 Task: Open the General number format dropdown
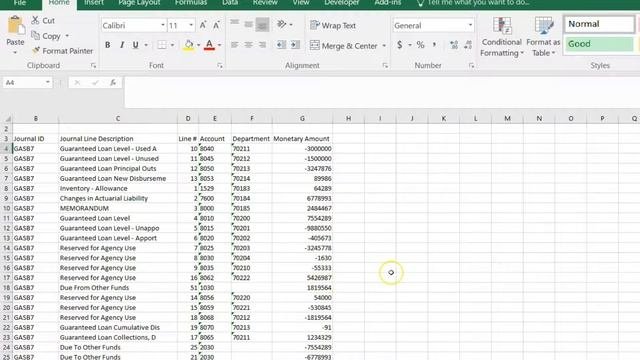470,25
